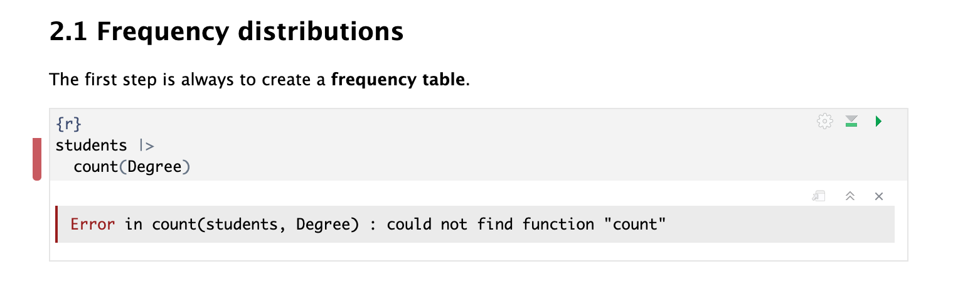Click the red Error word in output
Screen dimensions: 980x281
pos(93,224)
